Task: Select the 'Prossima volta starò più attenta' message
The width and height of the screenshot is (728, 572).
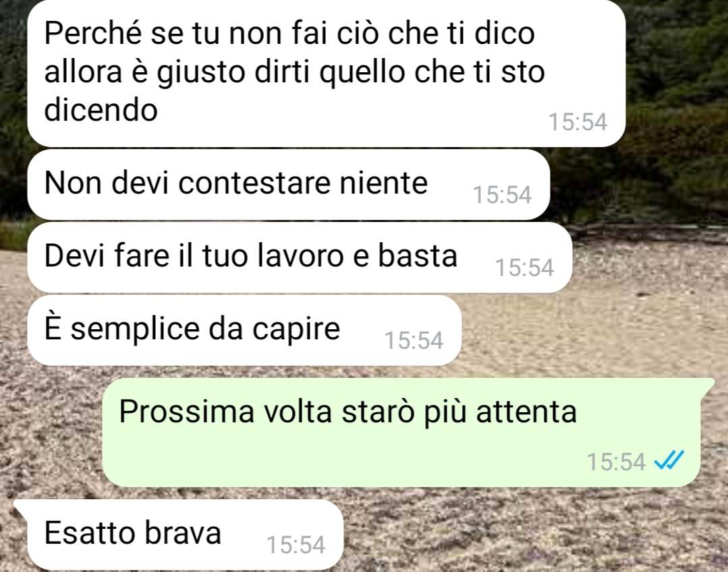Action: 401,432
